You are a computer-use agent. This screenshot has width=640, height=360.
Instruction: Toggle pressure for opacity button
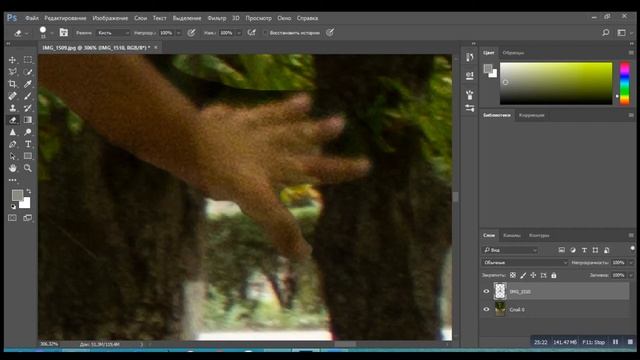click(x=191, y=33)
